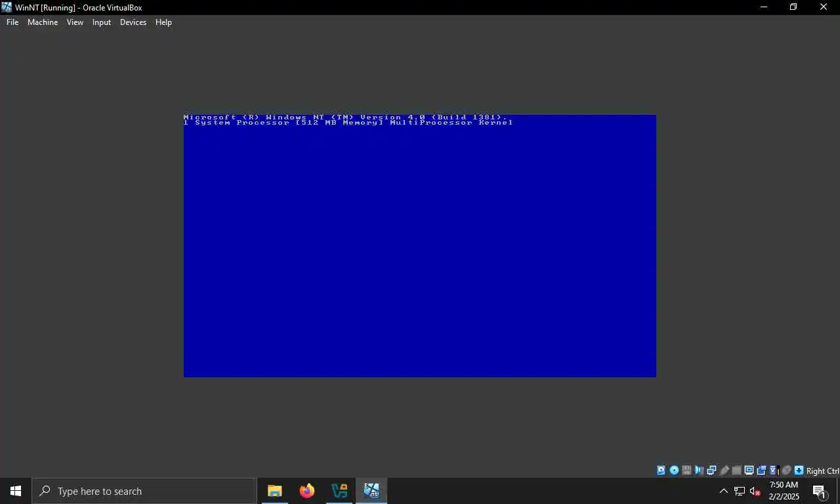Click the hard disk activity status icon
Viewport: 840px width, 504px height.
661,471
